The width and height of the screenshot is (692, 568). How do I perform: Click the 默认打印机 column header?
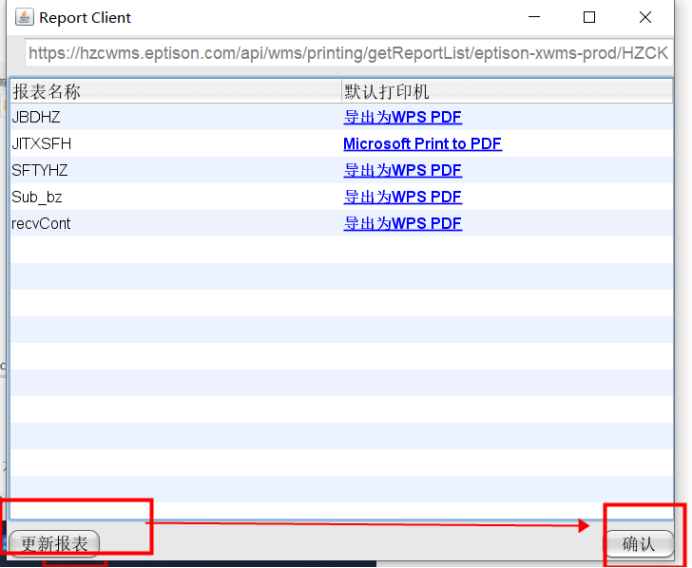click(387, 92)
